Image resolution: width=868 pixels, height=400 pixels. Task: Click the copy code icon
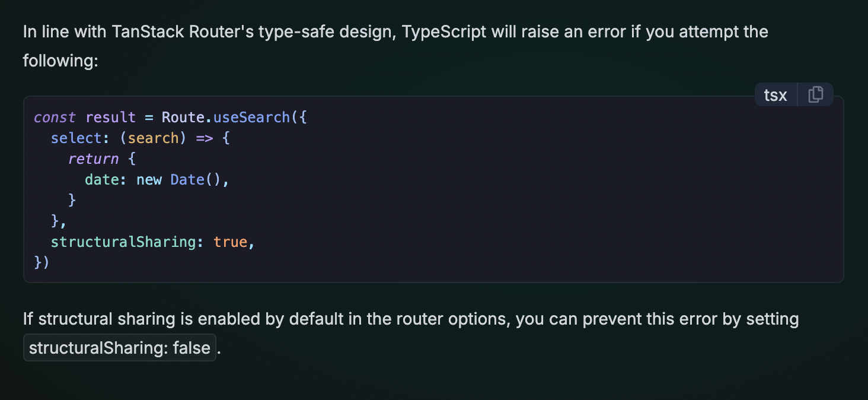(x=816, y=94)
